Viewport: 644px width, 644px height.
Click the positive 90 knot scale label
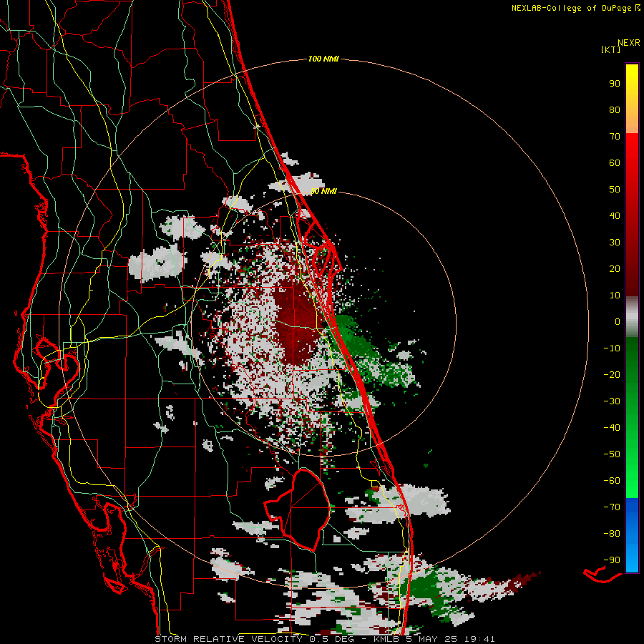(x=615, y=84)
